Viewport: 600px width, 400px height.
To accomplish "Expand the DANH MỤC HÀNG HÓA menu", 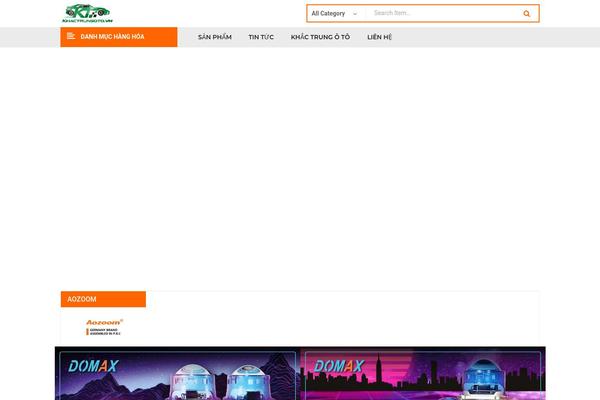I will pyautogui.click(x=119, y=37).
